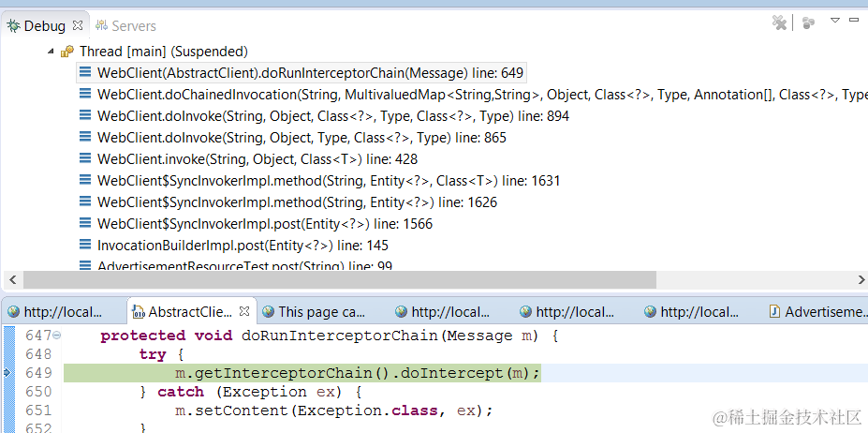868x433 pixels.
Task: Open the http://local... tab after 'This page ca...'
Action: coord(443,311)
